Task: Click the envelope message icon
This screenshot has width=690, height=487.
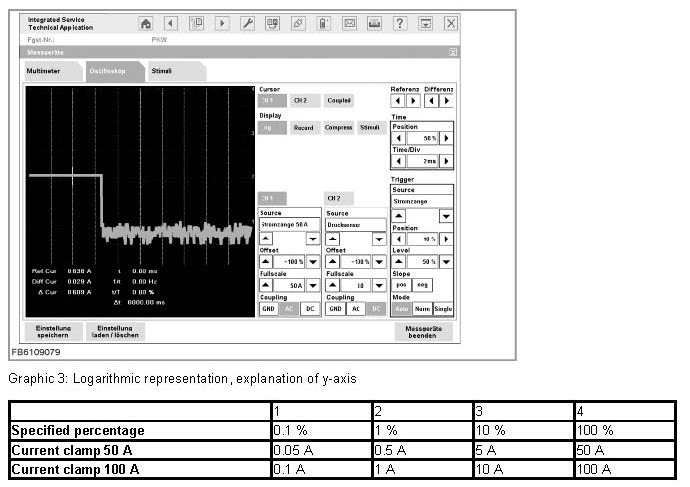Action: (349, 23)
